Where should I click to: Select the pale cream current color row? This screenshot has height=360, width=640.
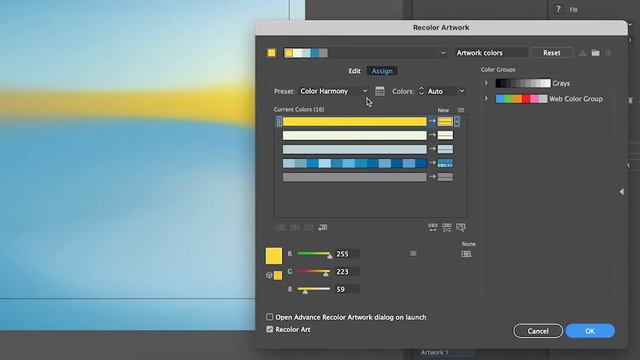(x=355, y=135)
